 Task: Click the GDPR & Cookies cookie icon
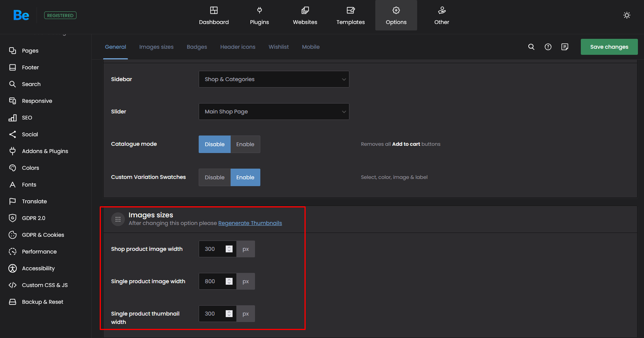13,235
